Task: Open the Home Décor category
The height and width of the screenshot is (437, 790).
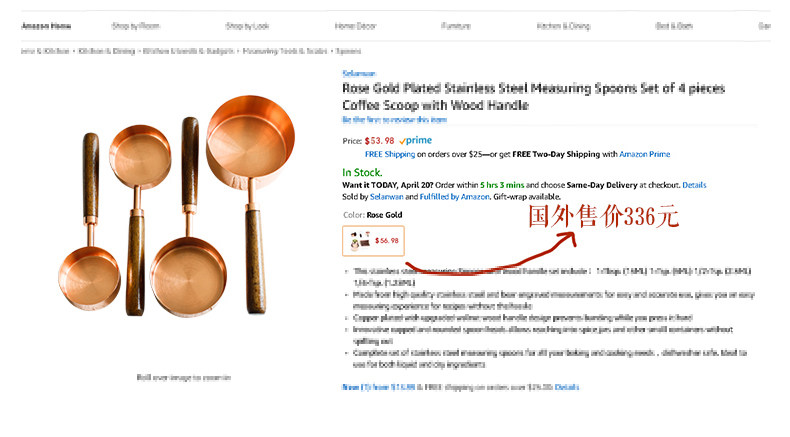Action: (x=356, y=25)
